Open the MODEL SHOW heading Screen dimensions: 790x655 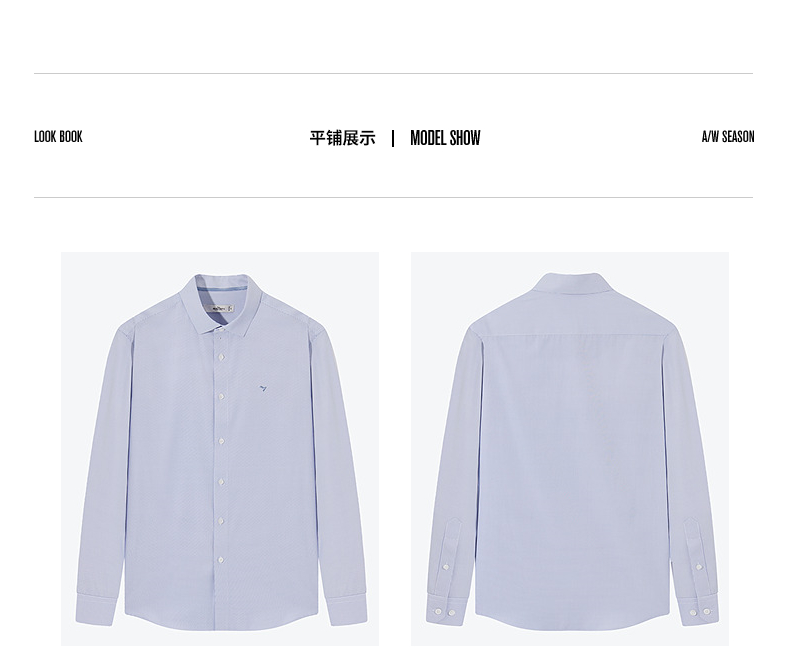445,138
